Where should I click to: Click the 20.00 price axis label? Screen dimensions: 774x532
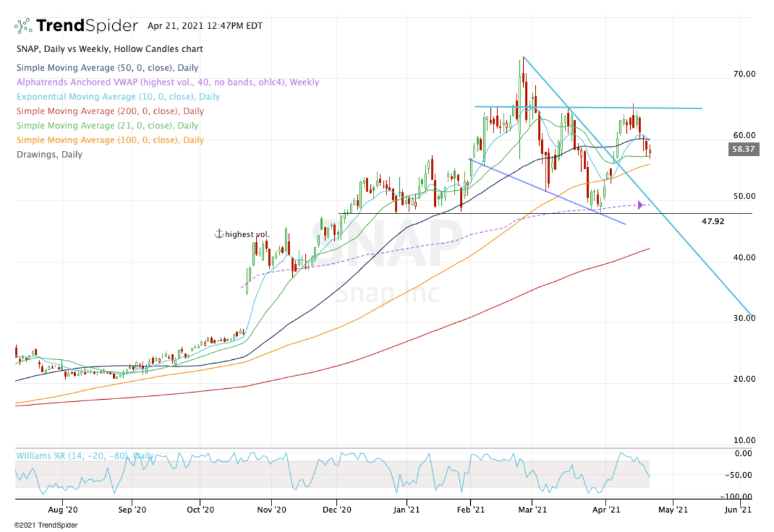point(744,379)
